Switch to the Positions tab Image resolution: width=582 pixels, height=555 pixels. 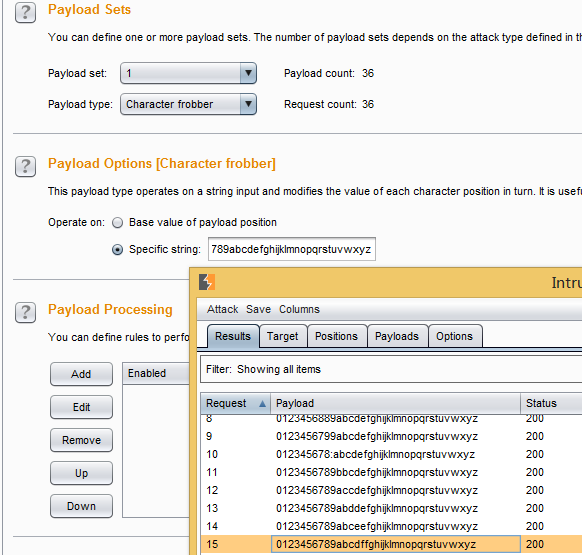(x=336, y=336)
